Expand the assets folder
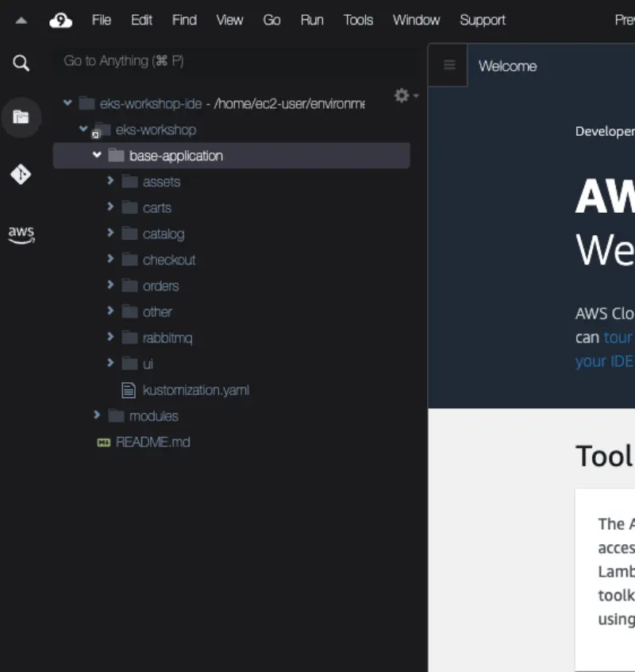 (110, 181)
